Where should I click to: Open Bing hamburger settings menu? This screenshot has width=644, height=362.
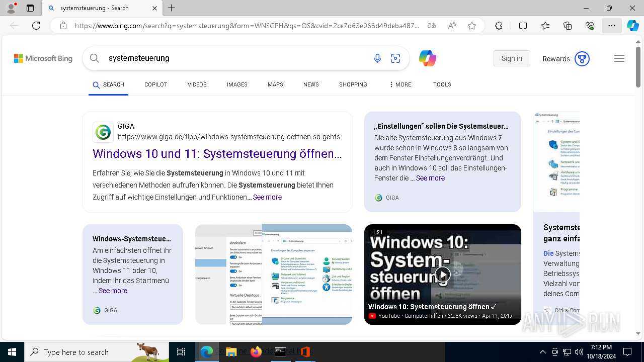pyautogui.click(x=619, y=58)
